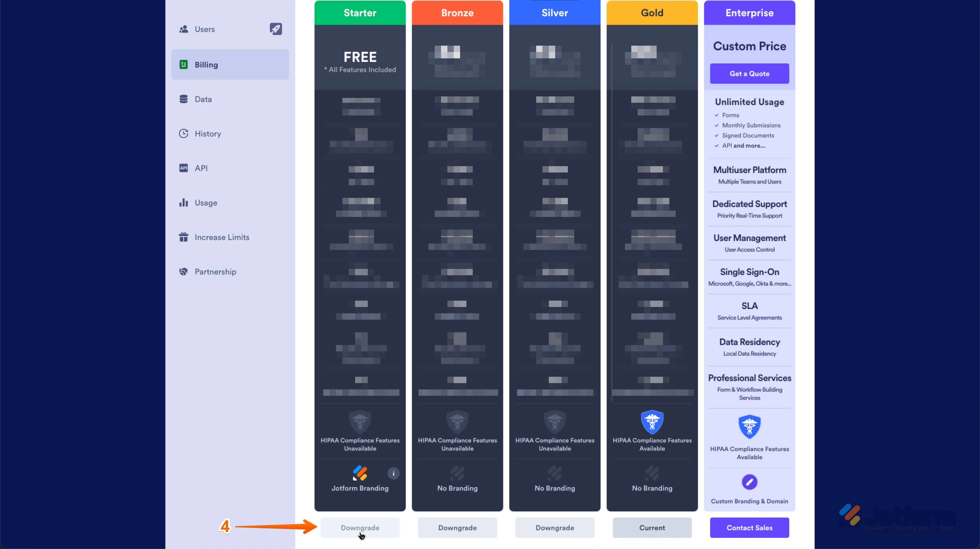Click the Contact Sales button
This screenshot has height=549, width=980.
749,528
